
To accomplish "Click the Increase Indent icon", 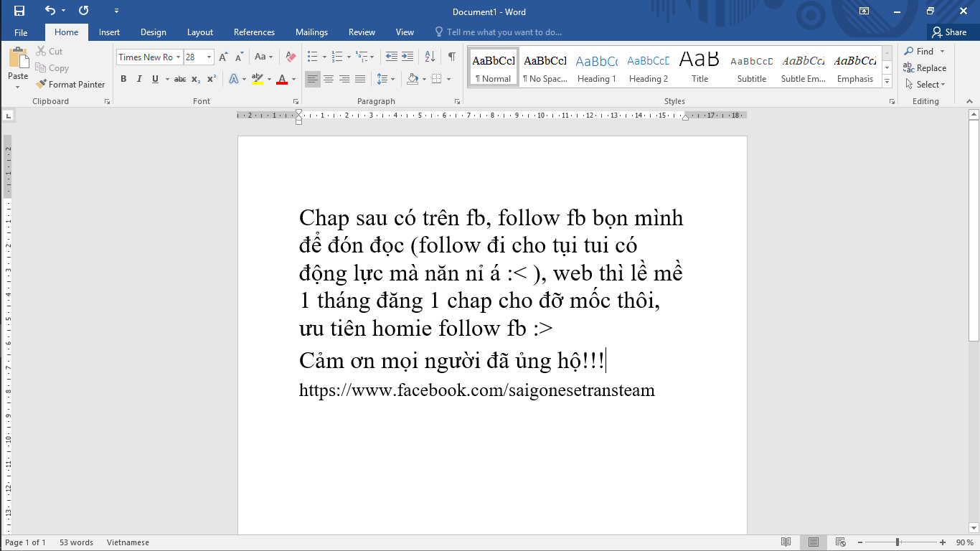I will tap(407, 57).
